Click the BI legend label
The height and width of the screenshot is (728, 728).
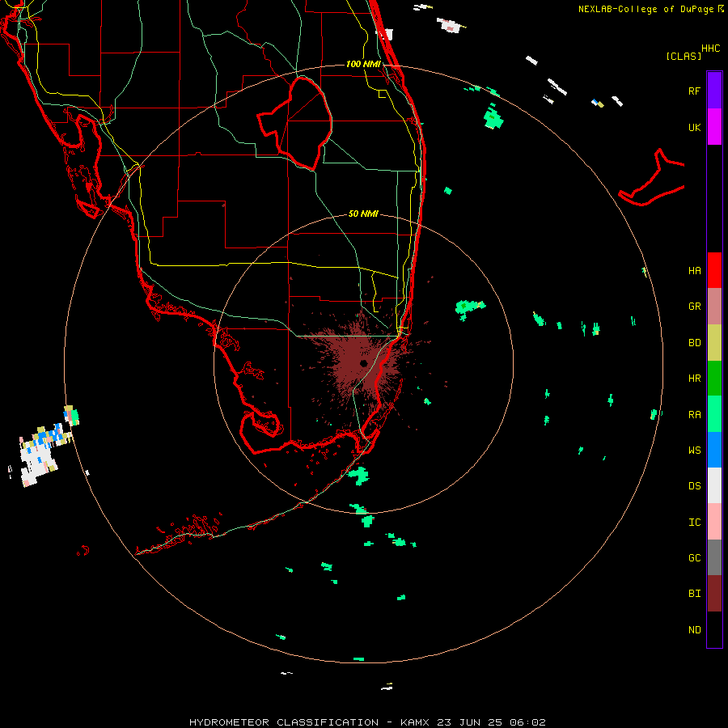[694, 594]
